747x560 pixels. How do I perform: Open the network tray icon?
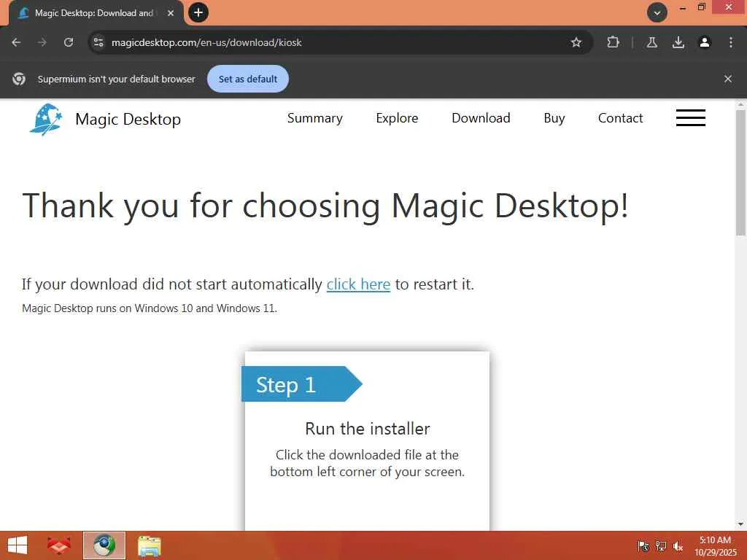[661, 546]
